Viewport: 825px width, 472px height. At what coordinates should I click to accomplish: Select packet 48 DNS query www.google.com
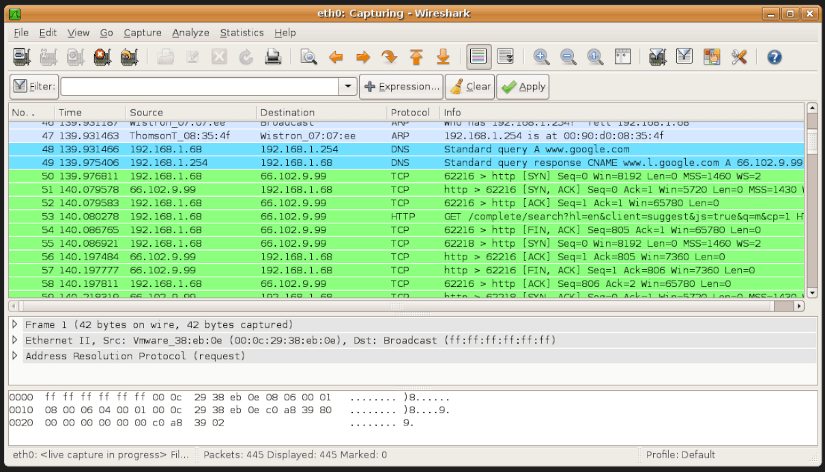407,149
